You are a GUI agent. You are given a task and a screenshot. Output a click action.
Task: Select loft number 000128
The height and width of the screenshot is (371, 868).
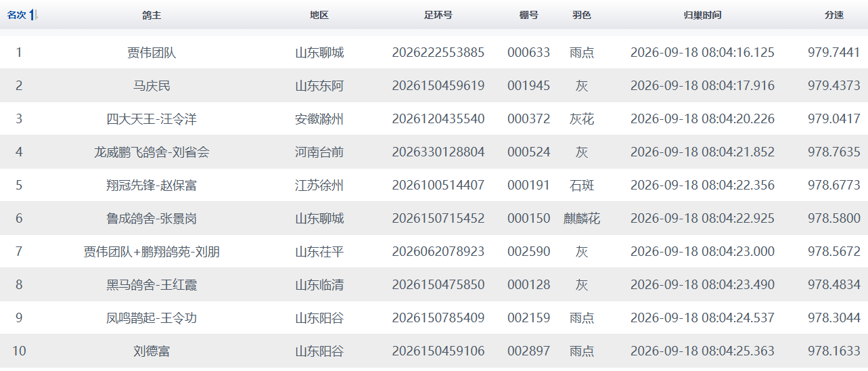529,284
